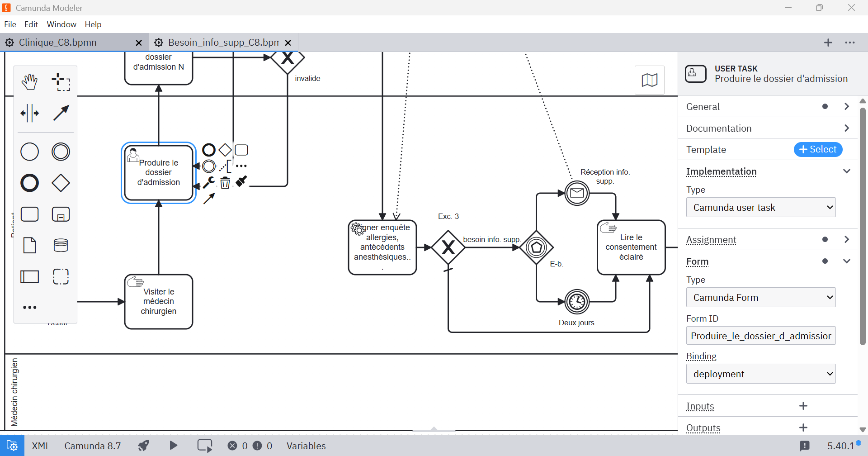Toggle the minimap map icon
Image resolution: width=868 pixels, height=456 pixels.
click(650, 80)
